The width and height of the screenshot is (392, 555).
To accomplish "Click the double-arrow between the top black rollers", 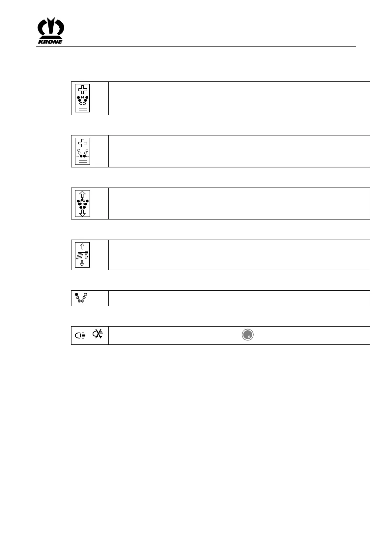I will coord(82,98).
